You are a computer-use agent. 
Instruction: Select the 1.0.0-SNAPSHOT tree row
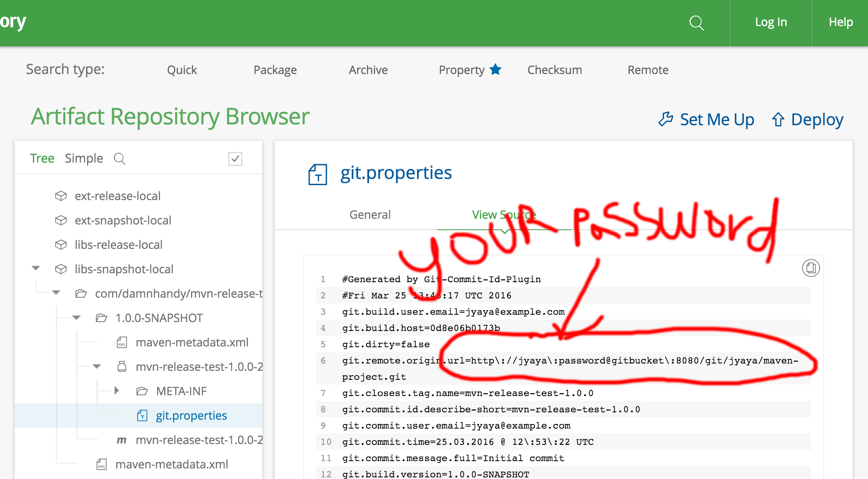pos(159,318)
